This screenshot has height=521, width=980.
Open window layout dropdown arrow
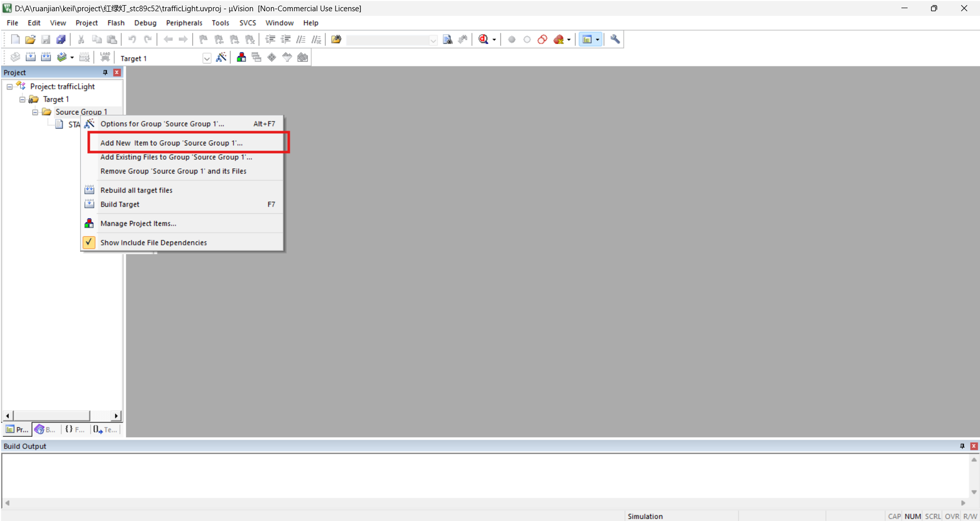coord(597,40)
